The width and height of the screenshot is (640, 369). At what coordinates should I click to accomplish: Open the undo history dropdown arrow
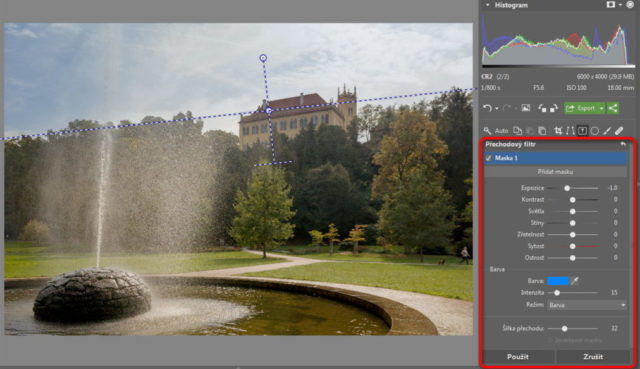(x=496, y=109)
